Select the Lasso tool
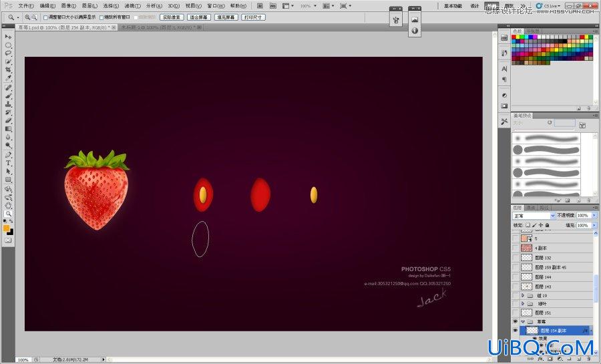 [x=8, y=53]
